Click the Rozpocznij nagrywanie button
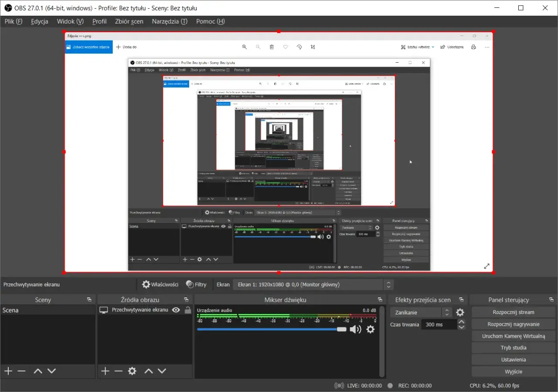558x392 pixels. 514,324
